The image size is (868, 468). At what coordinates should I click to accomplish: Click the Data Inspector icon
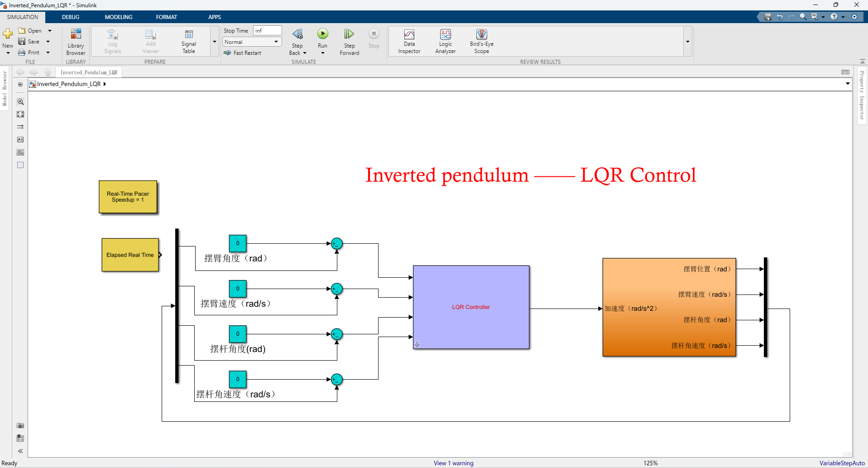(x=409, y=41)
